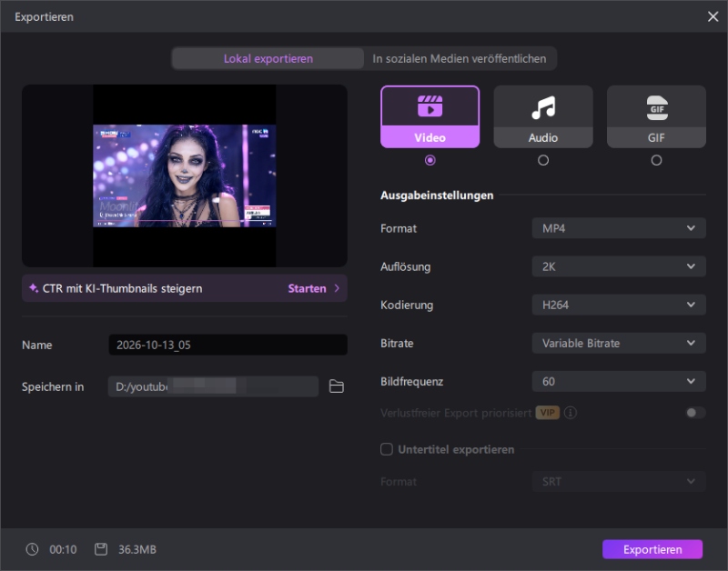Image resolution: width=728 pixels, height=571 pixels.
Task: Click the Untertitel exportieren label
Action: 456,449
